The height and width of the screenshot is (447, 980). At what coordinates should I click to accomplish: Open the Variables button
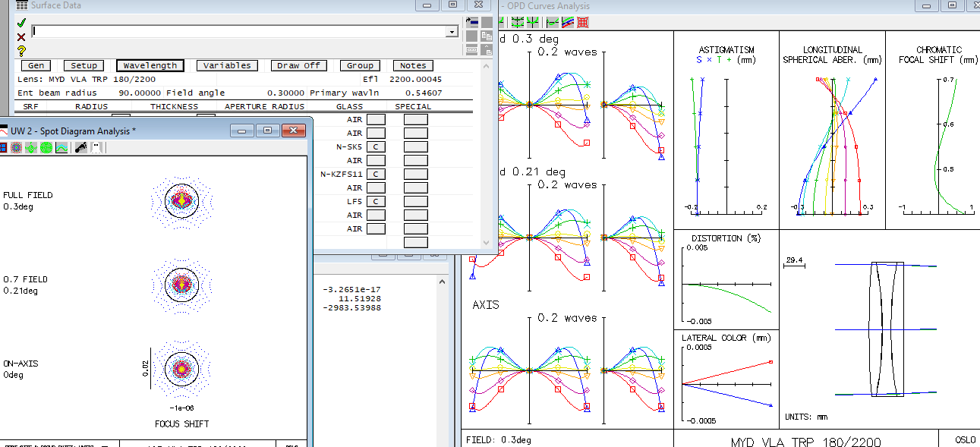(227, 65)
